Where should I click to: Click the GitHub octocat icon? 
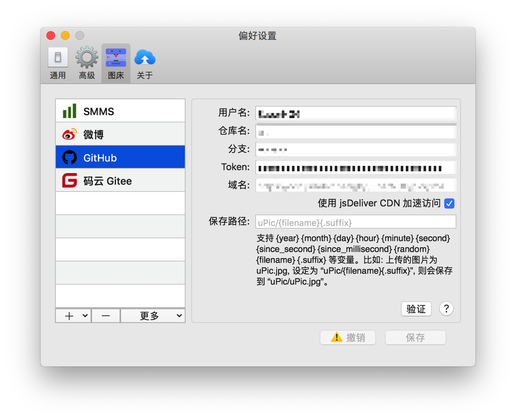(70, 157)
